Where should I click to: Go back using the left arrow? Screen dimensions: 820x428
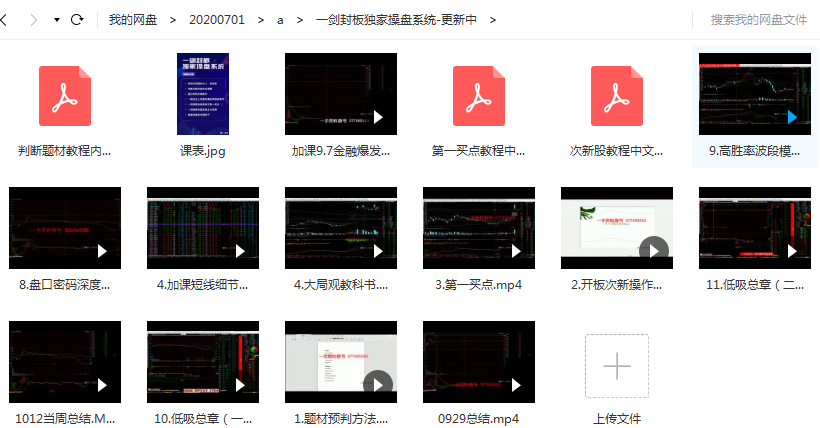4,20
